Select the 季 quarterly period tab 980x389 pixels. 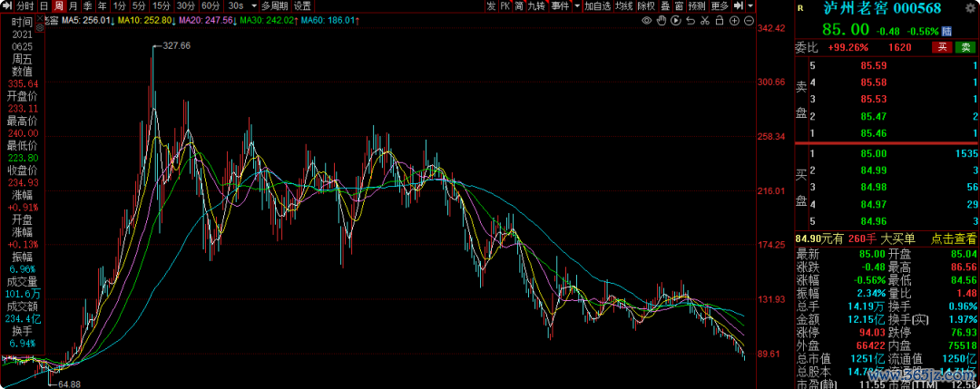coord(87,6)
